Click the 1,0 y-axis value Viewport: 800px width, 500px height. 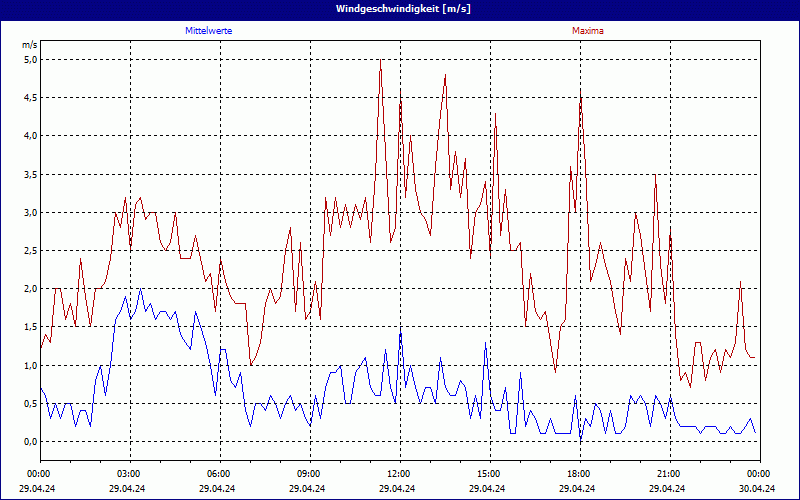coord(30,365)
